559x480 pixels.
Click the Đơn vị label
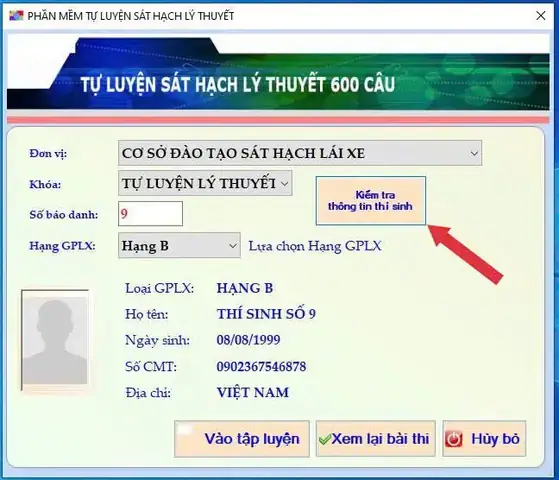pos(48,154)
